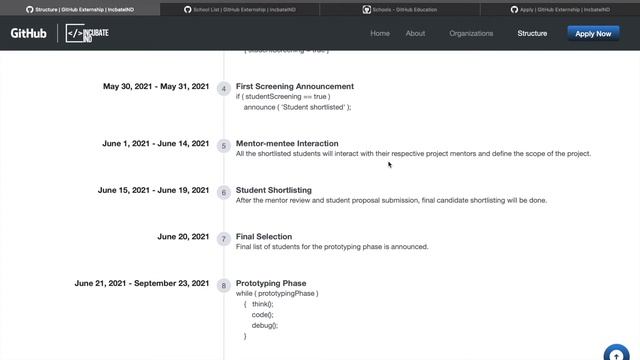The width and height of the screenshot is (640, 360).
Task: Click the School List tab's GitHub favicon
Action: pyautogui.click(x=188, y=9)
